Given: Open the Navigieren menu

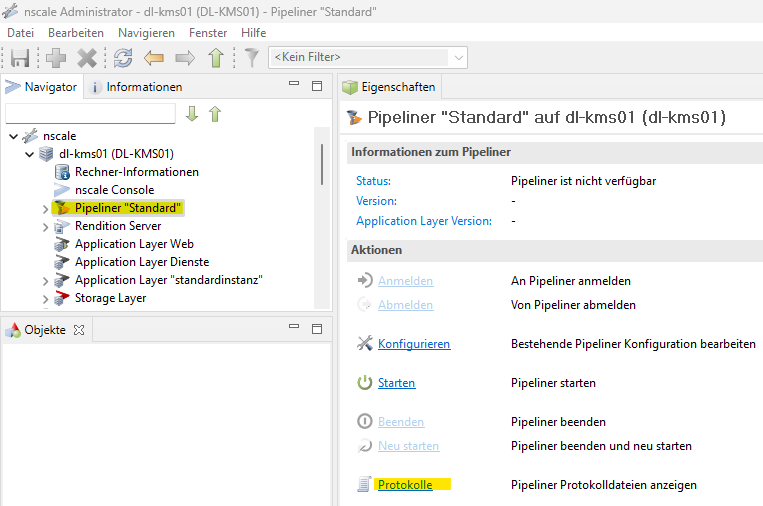Looking at the screenshot, I should [146, 33].
